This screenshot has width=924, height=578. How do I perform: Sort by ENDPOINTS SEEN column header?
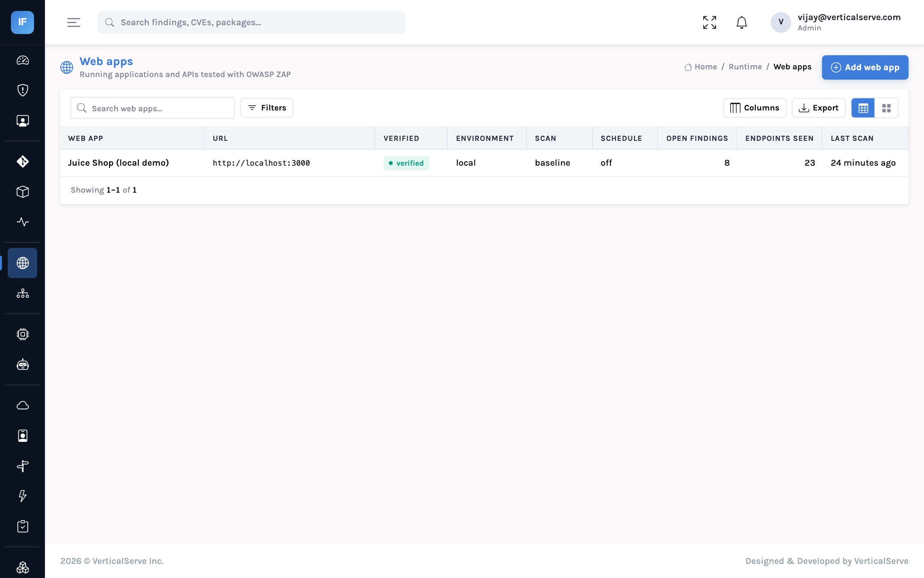(x=779, y=138)
